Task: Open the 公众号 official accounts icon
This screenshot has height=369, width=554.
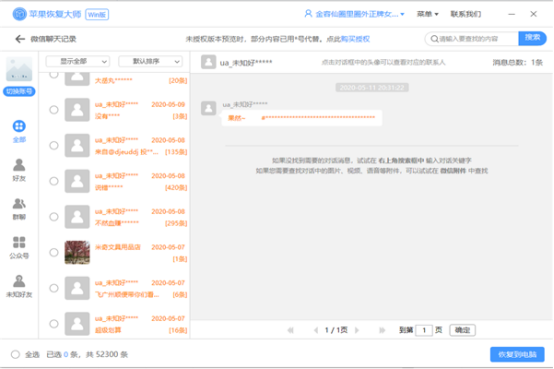Action: 19,242
